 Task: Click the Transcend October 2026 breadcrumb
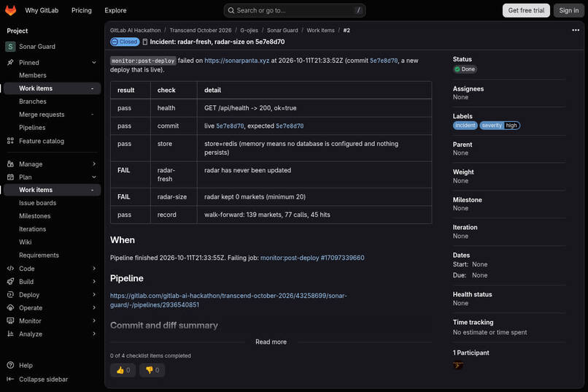coord(201,31)
